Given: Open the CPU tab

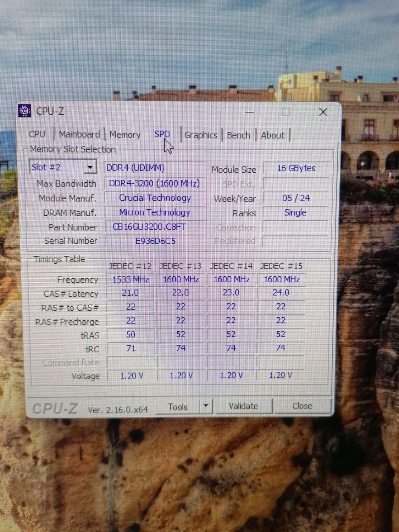Looking at the screenshot, I should point(37,134).
